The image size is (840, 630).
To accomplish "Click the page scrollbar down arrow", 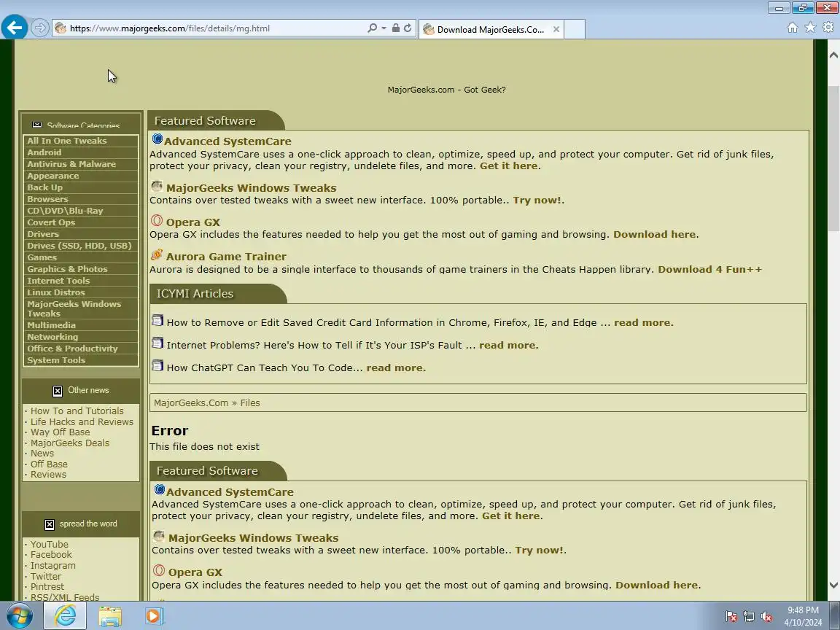I will 833,586.
